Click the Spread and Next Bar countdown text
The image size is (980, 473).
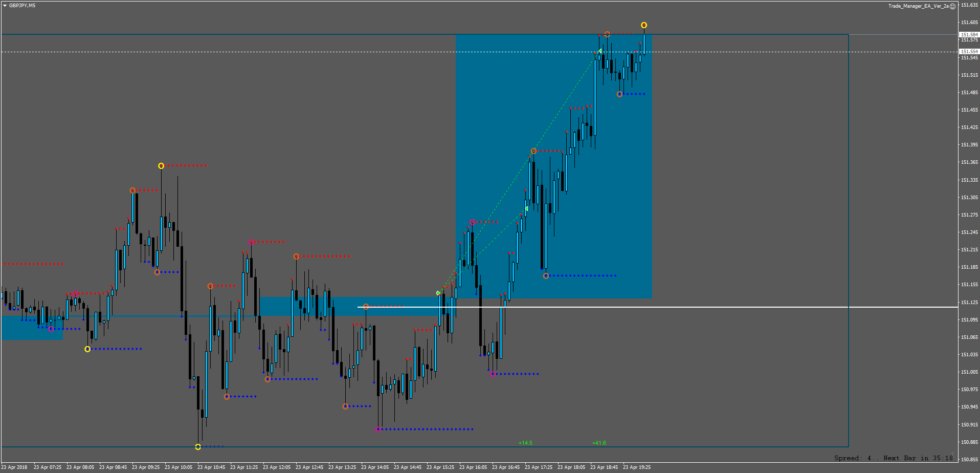coord(894,458)
